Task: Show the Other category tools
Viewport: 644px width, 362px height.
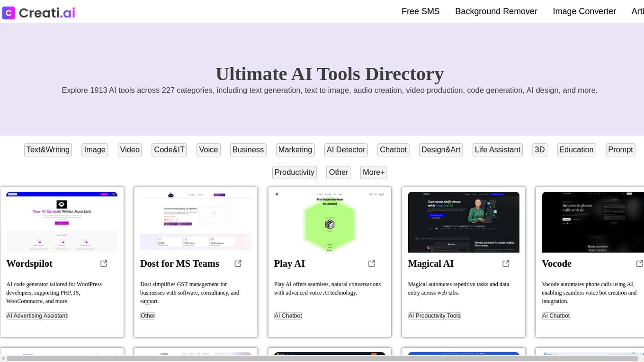Action: click(339, 172)
